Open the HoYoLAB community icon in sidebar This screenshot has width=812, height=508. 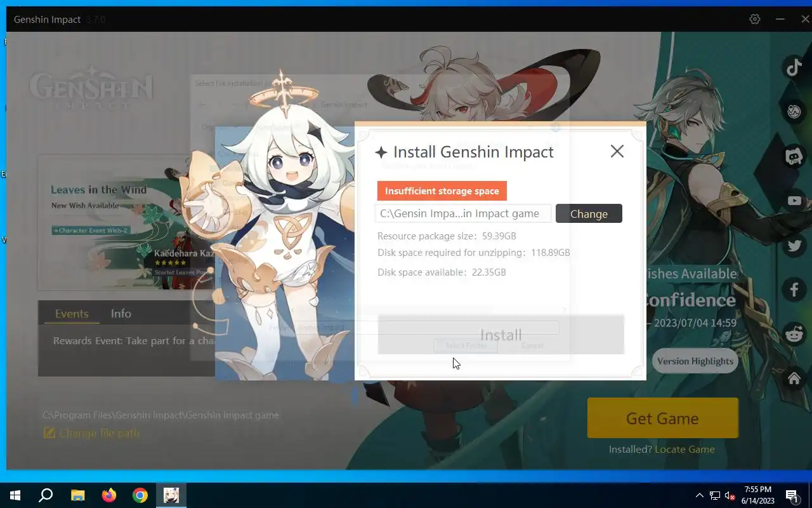click(x=794, y=112)
